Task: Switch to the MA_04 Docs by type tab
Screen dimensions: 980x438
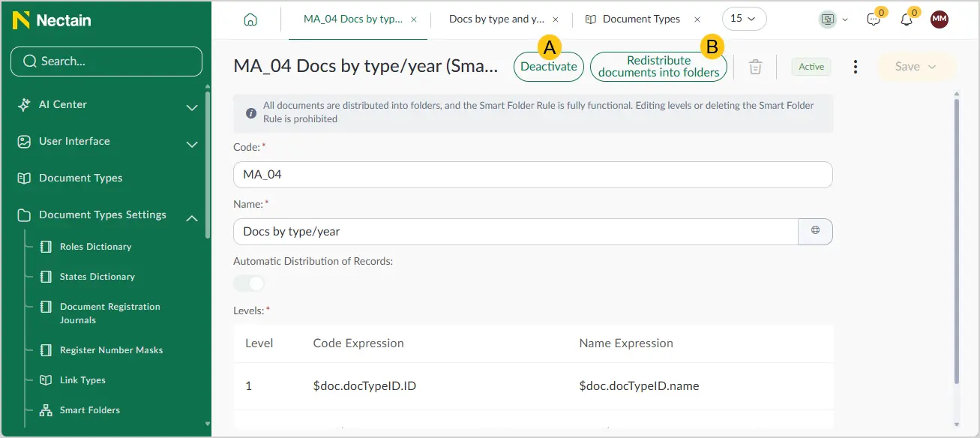Action: coord(353,19)
